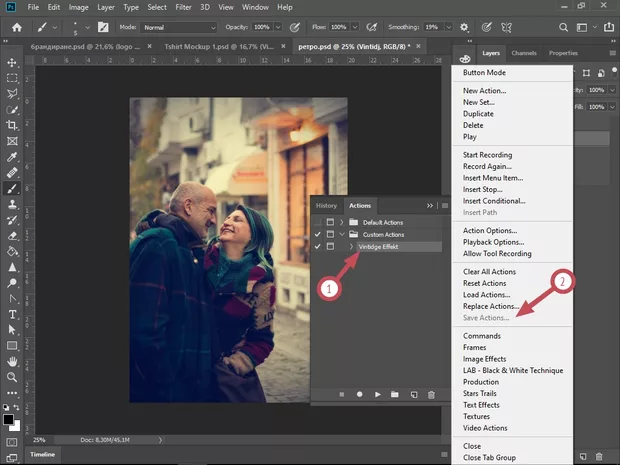Screen dimensions: 620x465
Task: Select the Move tool
Action: [x=12, y=61]
